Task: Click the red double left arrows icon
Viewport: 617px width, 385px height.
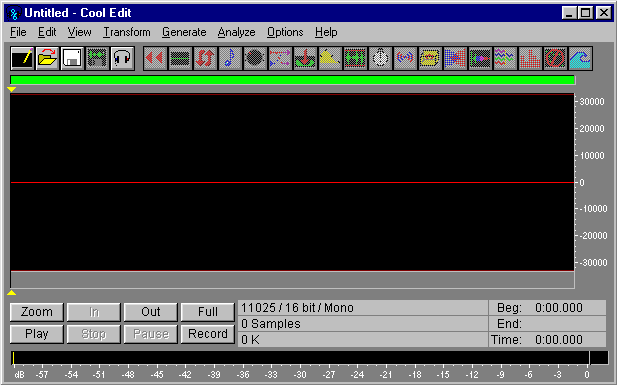Action: [155, 59]
